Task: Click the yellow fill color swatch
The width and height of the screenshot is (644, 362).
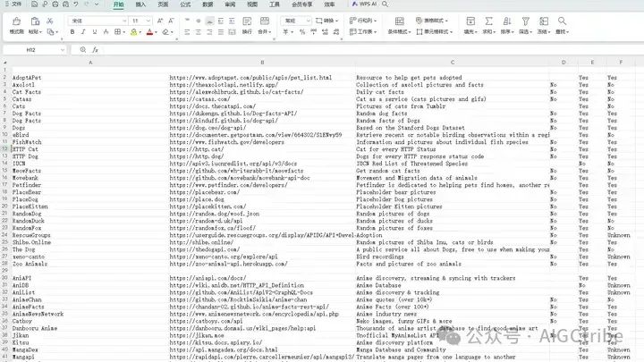Action: [x=134, y=31]
